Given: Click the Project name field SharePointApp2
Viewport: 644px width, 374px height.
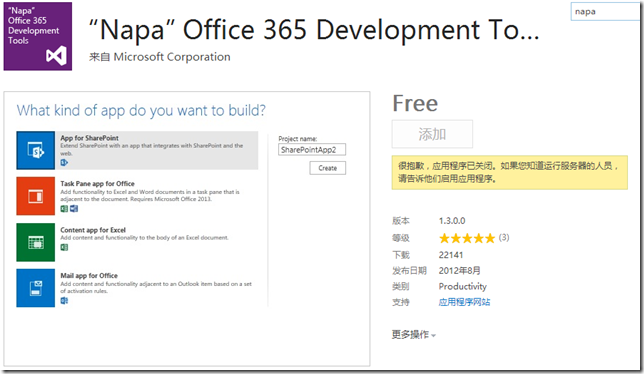Looking at the screenshot, I should tap(312, 149).
